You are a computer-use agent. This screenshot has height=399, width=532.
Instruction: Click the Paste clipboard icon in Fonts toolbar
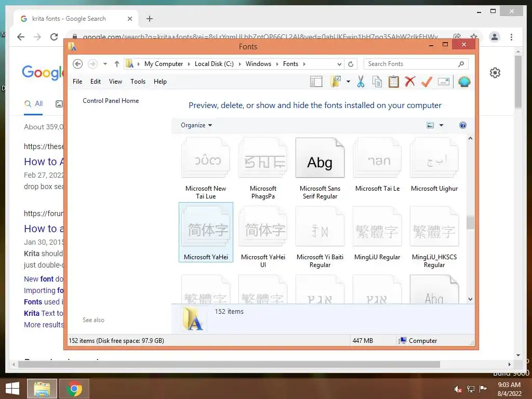[394, 82]
